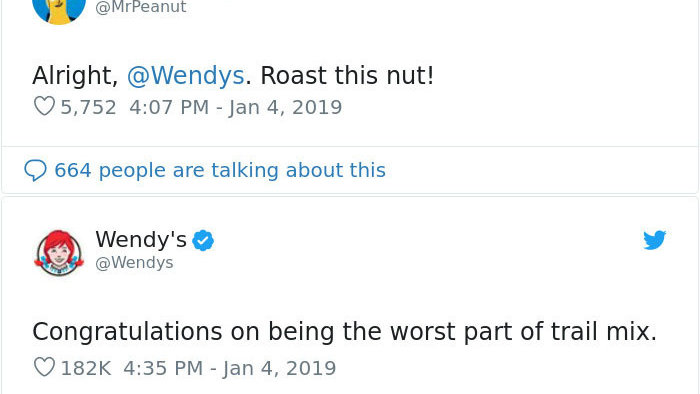Click the @MrPeanut handle
The width and height of the screenshot is (700, 394).
[x=141, y=7]
